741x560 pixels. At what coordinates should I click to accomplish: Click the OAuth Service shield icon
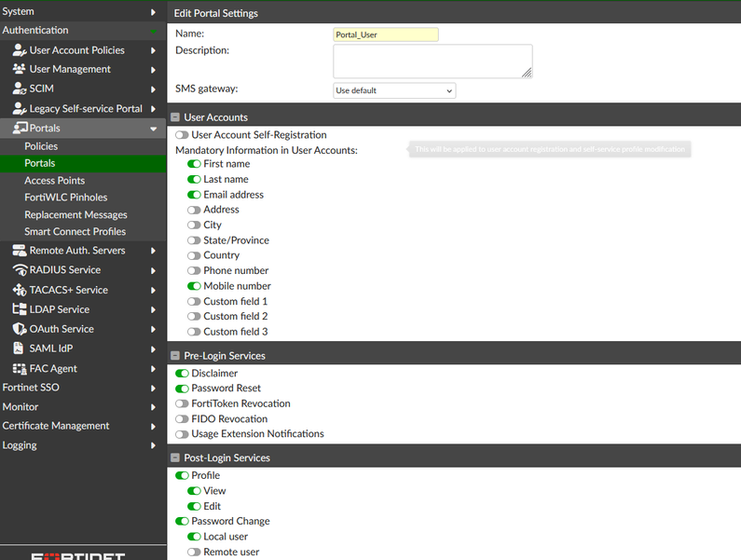[x=20, y=329]
